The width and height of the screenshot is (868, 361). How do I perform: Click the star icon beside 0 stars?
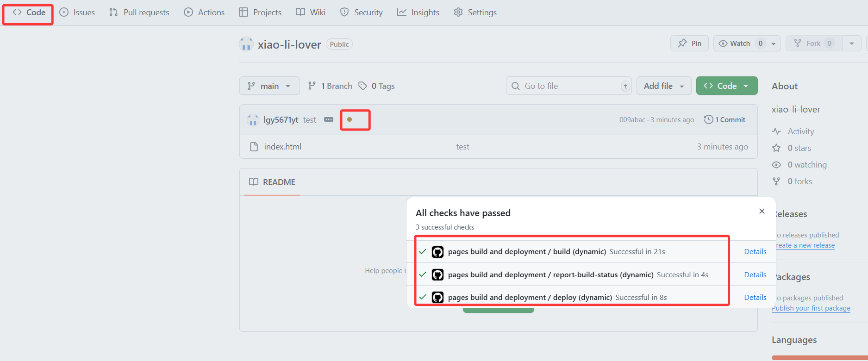pos(776,148)
